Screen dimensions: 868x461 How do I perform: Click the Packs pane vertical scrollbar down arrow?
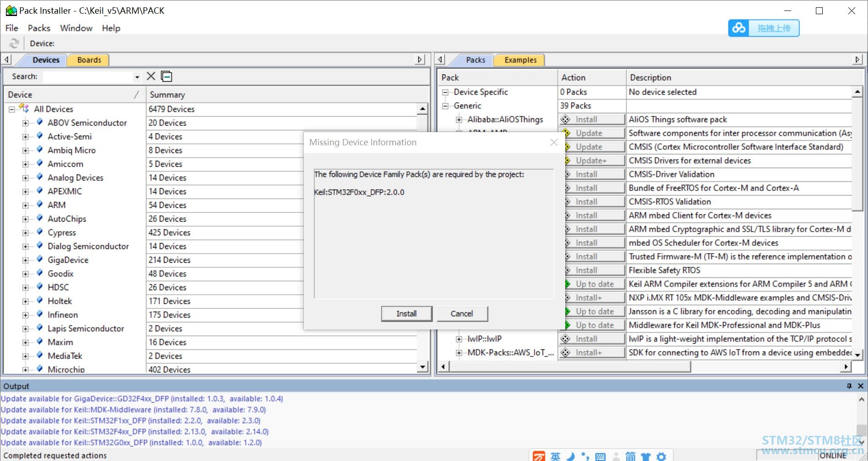click(857, 355)
